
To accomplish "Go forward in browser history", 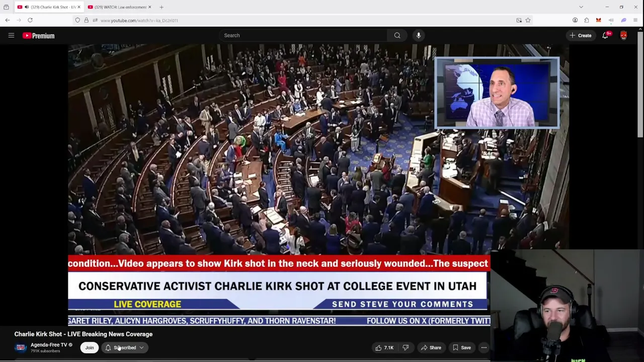I will 19,20.
